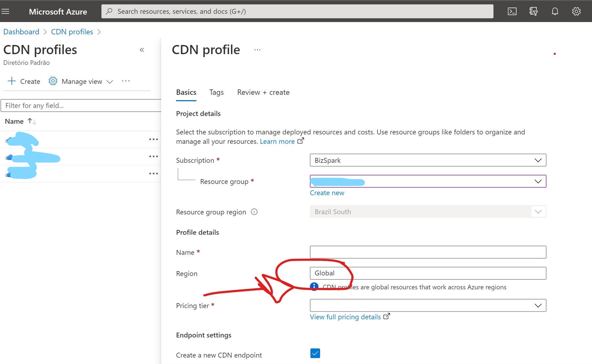Open Directories and subscriptions filter icon
Viewport: 592px width, 364px height.
coord(533,11)
